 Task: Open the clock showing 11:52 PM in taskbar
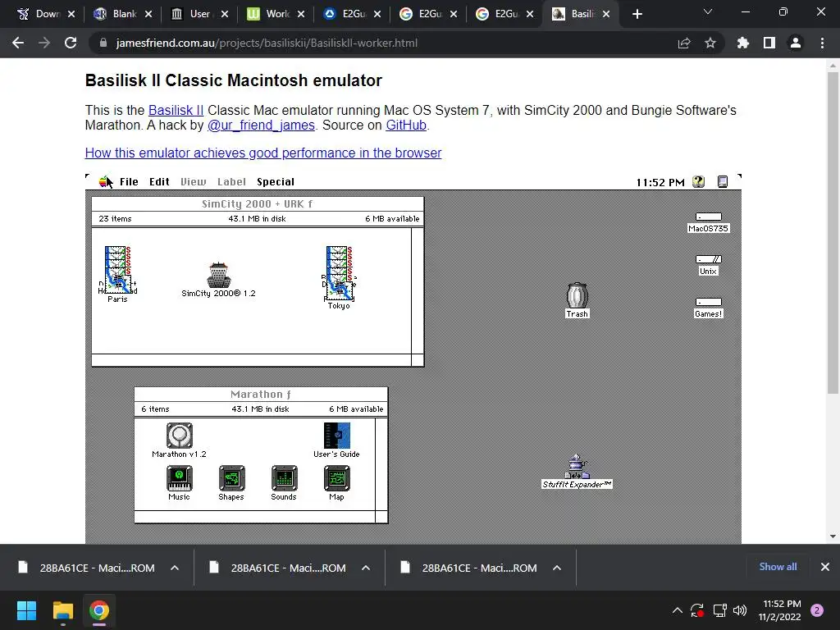pyautogui.click(x=780, y=610)
